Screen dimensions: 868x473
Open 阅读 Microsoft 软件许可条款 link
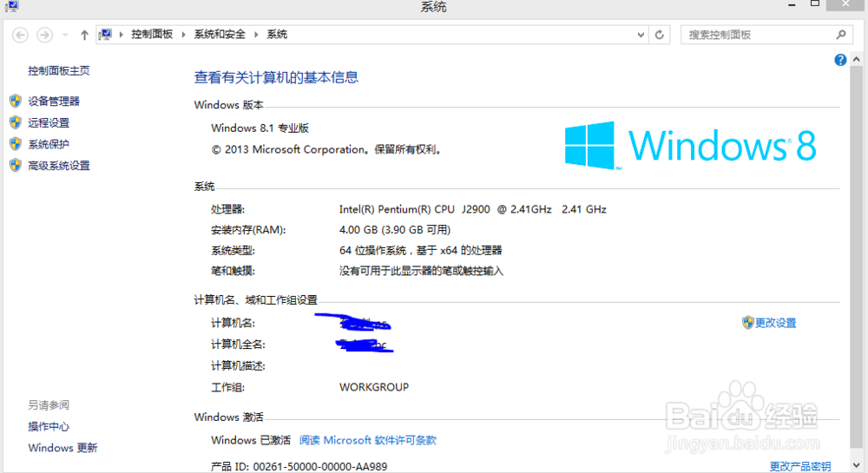[367, 440]
